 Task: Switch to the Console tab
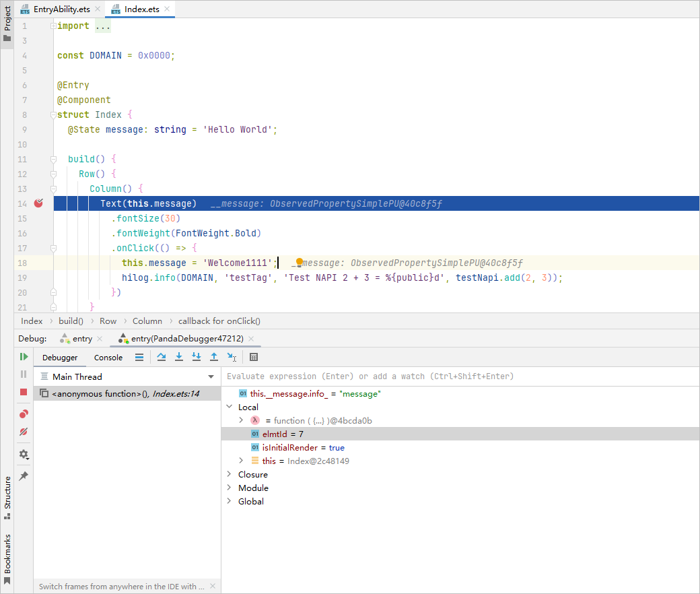tap(108, 358)
